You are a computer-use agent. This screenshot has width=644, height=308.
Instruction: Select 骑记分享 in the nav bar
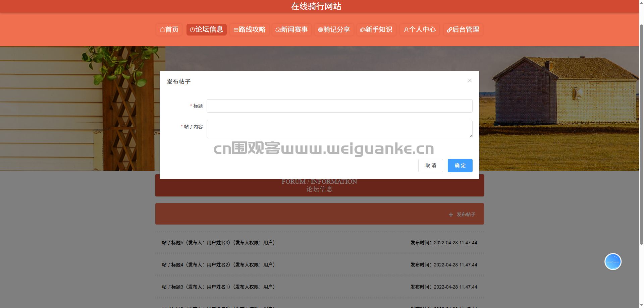(334, 29)
